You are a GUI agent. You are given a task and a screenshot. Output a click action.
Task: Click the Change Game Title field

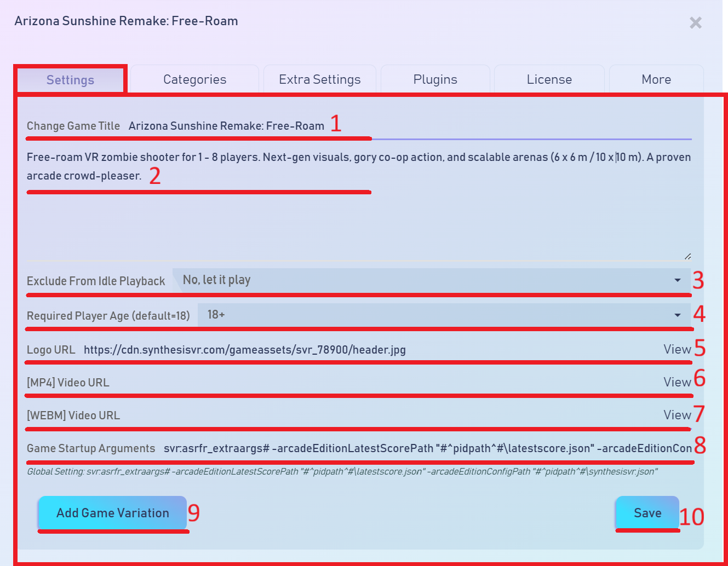click(410, 126)
